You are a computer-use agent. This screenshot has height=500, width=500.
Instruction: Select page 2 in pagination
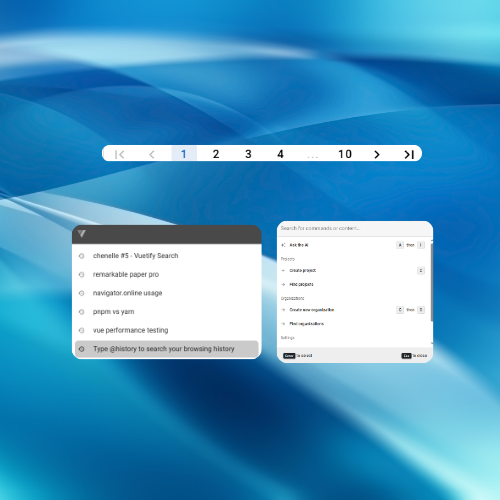point(216,154)
